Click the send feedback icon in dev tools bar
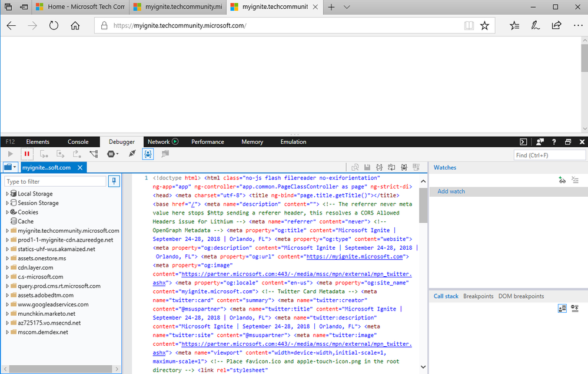588x374 pixels. (x=540, y=142)
